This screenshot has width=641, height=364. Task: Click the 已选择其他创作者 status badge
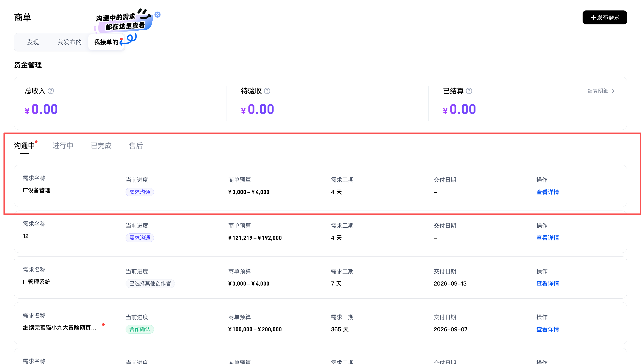[150, 284]
